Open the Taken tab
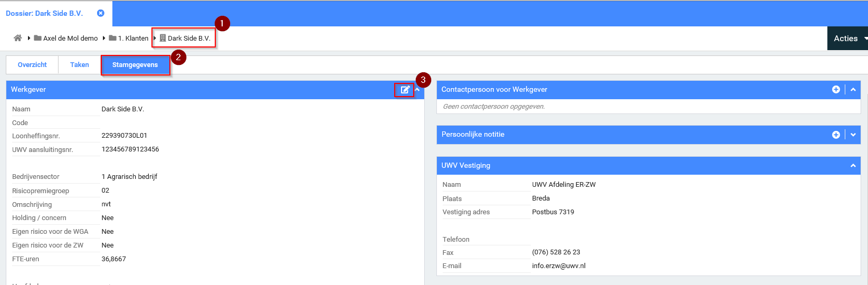The width and height of the screenshot is (868, 285). point(80,65)
